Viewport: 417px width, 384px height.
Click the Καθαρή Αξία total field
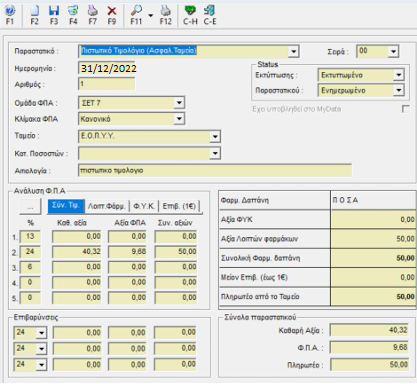[369, 330]
